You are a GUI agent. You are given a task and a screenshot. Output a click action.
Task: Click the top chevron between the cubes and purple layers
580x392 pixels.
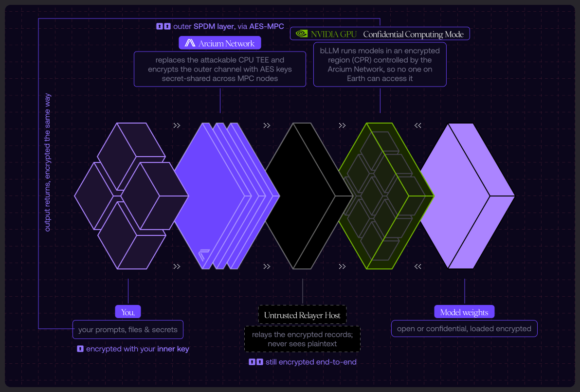(x=177, y=125)
